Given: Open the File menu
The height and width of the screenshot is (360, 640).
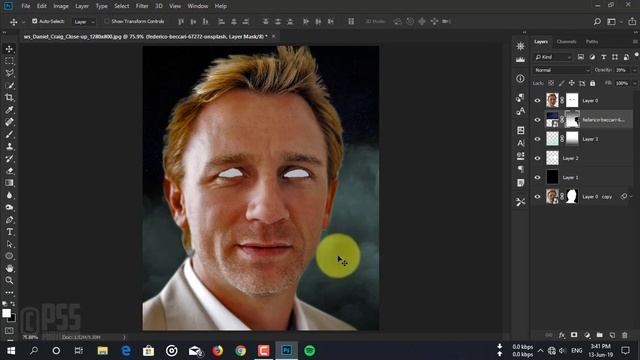Looking at the screenshot, I should tap(26, 6).
